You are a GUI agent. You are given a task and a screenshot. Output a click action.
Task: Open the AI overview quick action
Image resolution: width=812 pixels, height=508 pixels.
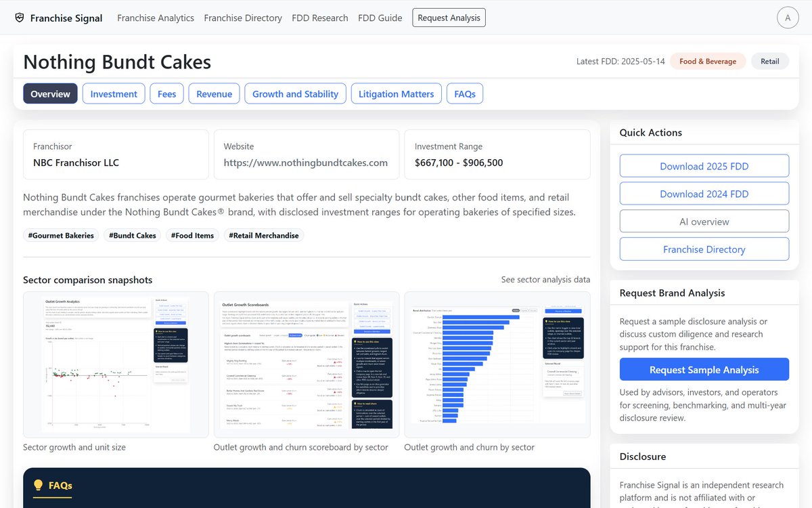(704, 221)
